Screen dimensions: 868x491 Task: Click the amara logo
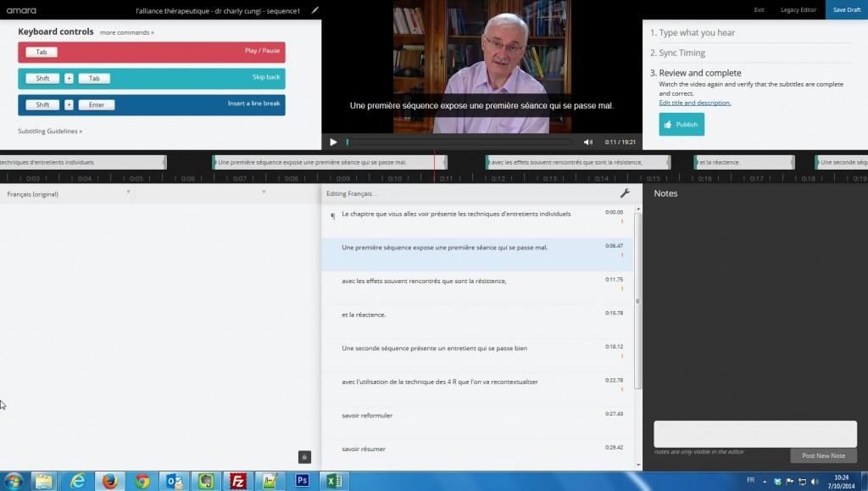click(21, 10)
